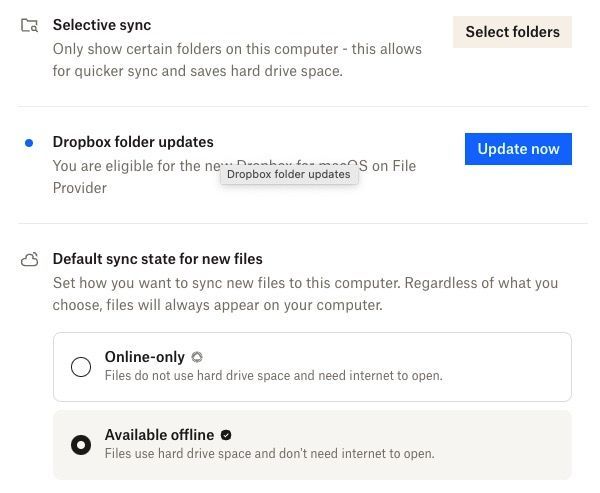Click the Selective sync folder icon
This screenshot has height=493, width=600.
click(30, 25)
